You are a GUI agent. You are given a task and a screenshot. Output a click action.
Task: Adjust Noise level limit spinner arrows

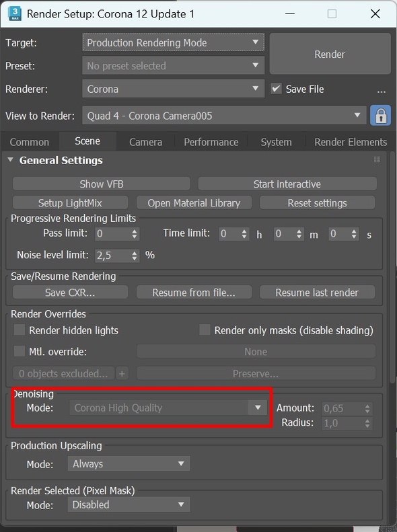tap(135, 256)
